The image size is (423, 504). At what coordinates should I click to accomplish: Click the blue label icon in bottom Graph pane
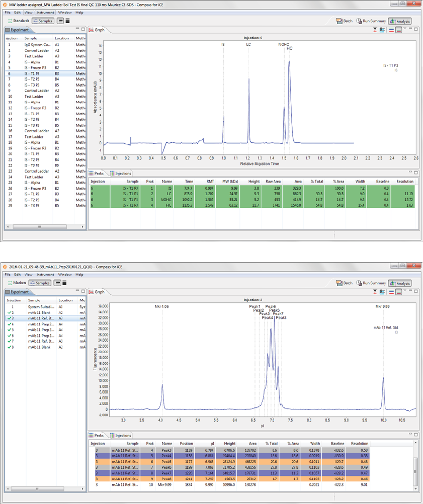382,292
